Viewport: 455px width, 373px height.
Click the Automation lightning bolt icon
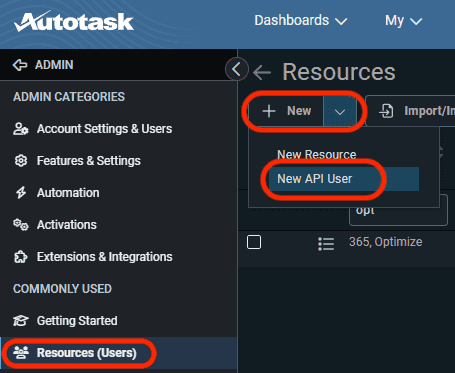point(21,193)
